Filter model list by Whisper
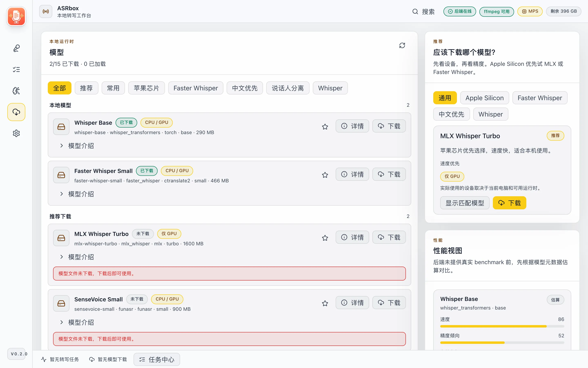 (x=330, y=88)
